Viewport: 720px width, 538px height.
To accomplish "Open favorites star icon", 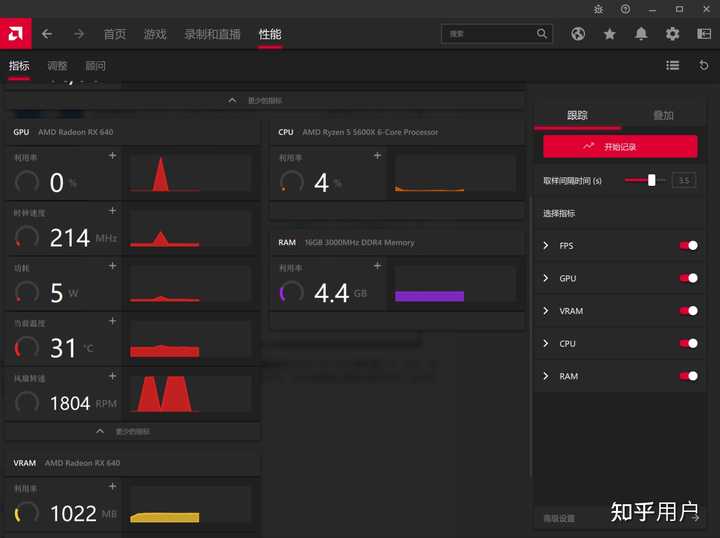I will coord(609,34).
